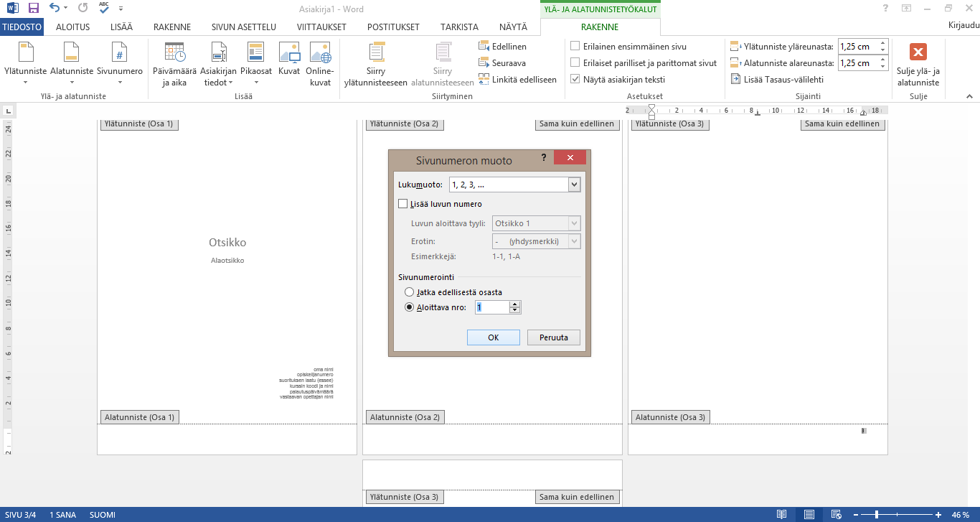The height and width of the screenshot is (522, 980).
Task: Go to Seuraava section
Action: tap(502, 63)
